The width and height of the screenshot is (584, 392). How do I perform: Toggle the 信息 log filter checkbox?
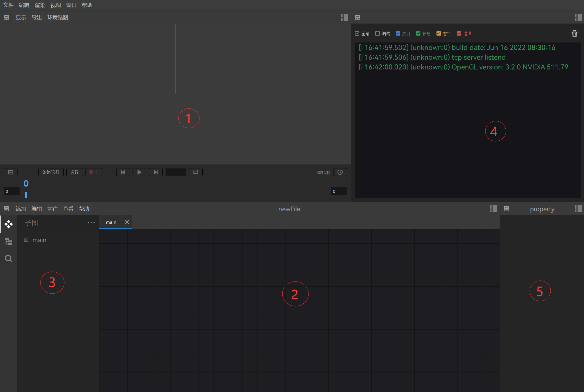tap(418, 34)
